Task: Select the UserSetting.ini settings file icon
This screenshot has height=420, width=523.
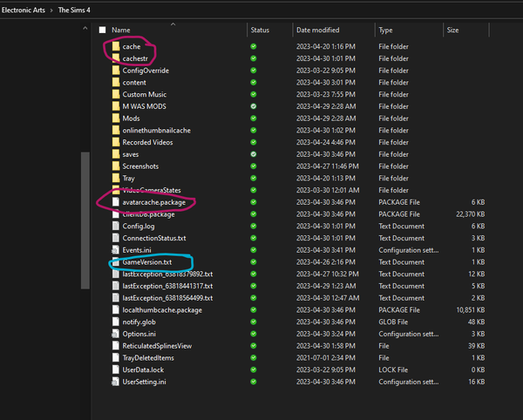Action: tap(115, 382)
